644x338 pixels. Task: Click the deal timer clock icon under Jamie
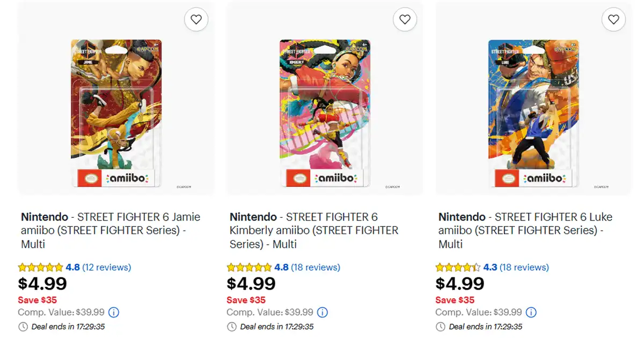tap(23, 326)
